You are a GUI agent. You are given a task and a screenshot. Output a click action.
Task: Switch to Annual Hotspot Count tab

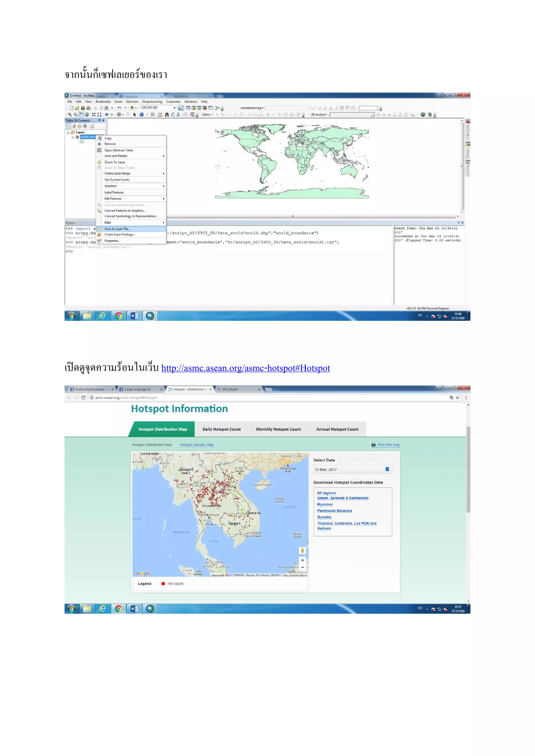(337, 429)
